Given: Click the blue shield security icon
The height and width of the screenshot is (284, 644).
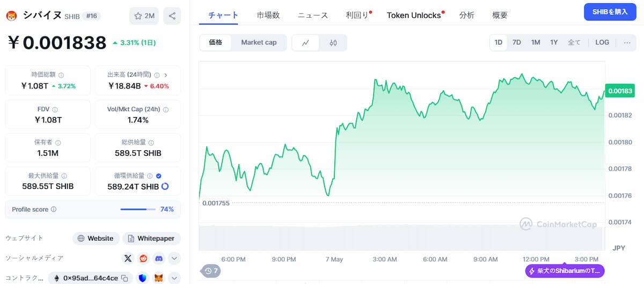Looking at the screenshot, I should tap(143, 278).
